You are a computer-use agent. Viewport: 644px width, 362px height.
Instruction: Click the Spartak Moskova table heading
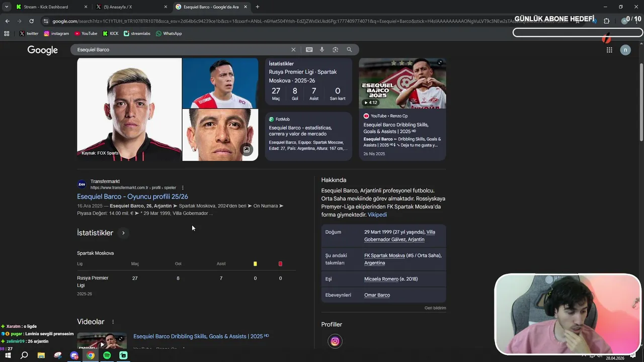coord(96,253)
